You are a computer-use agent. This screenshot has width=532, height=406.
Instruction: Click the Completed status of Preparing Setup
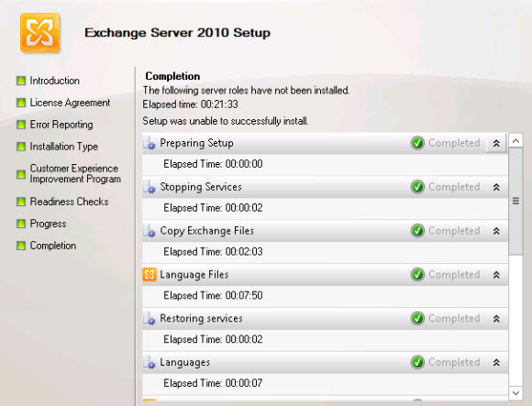pyautogui.click(x=454, y=143)
